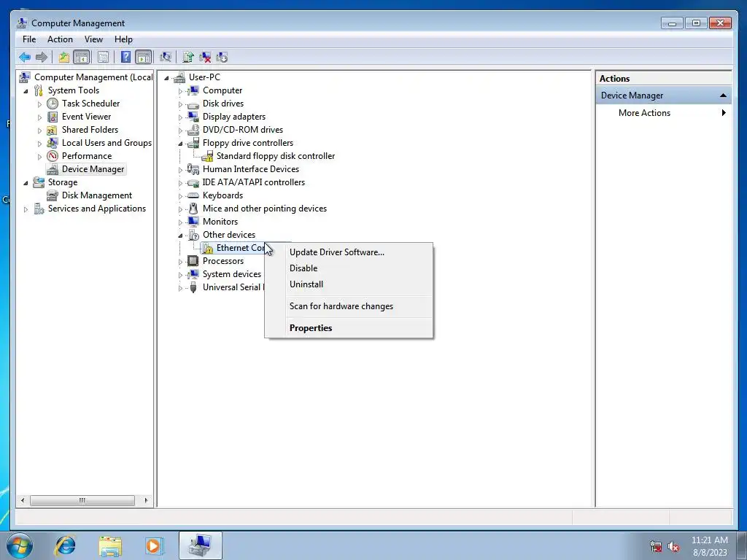Open Windows Media Player from taskbar
This screenshot has height=560, width=747.
[x=154, y=545]
